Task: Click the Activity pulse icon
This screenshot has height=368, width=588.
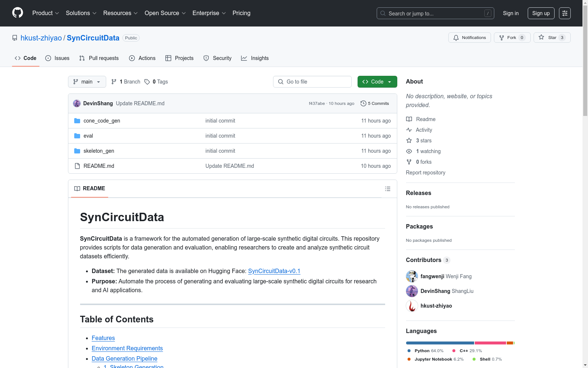Action: [409, 130]
